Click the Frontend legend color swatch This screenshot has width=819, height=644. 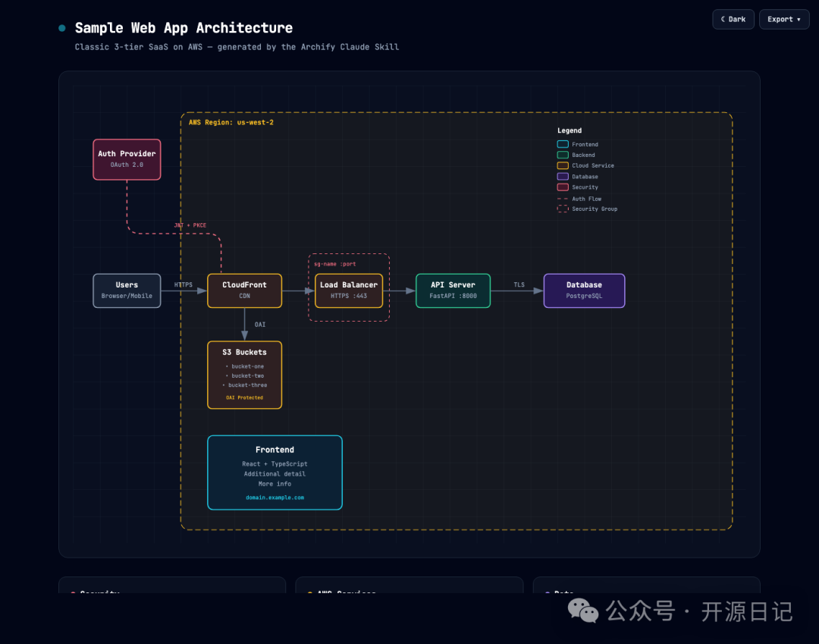tap(563, 144)
